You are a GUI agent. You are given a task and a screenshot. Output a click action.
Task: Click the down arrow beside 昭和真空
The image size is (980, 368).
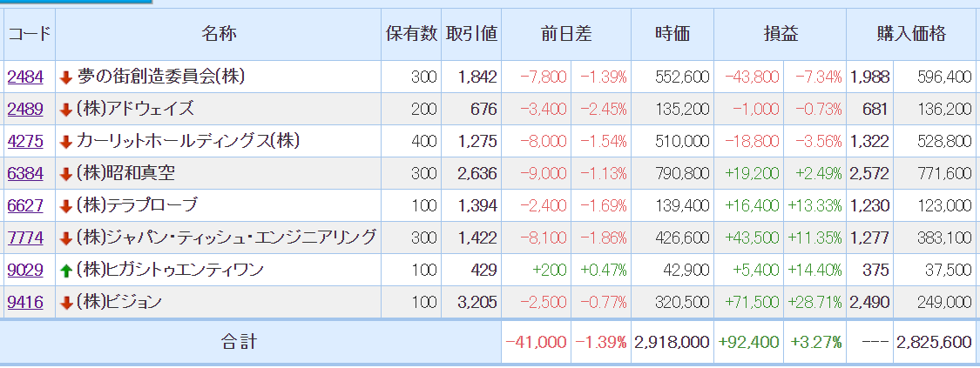pyautogui.click(x=66, y=175)
